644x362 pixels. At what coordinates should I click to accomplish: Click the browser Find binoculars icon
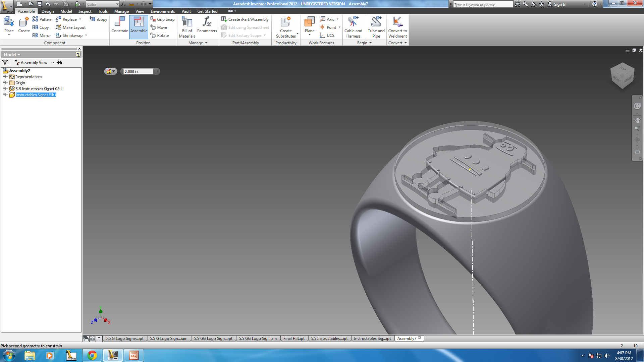pos(60,63)
